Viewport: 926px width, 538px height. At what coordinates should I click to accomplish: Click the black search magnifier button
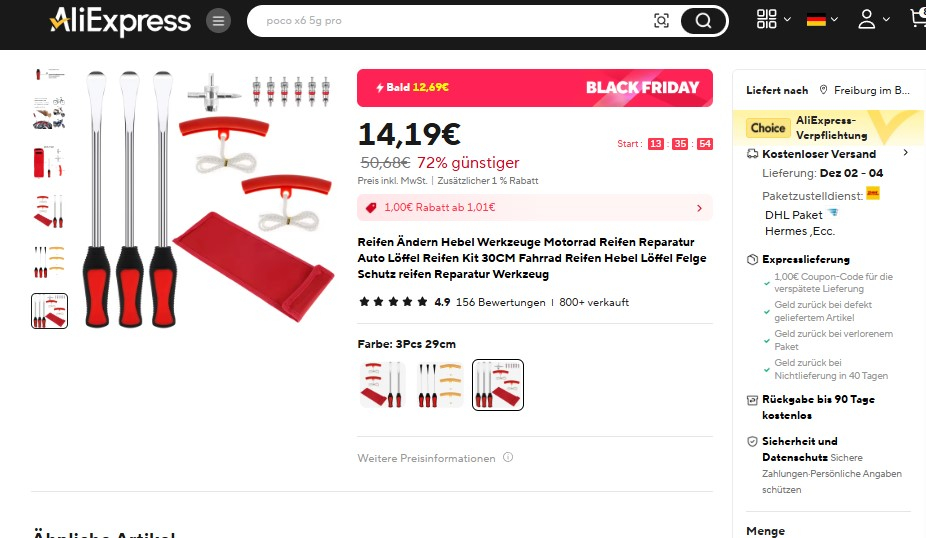(x=703, y=21)
